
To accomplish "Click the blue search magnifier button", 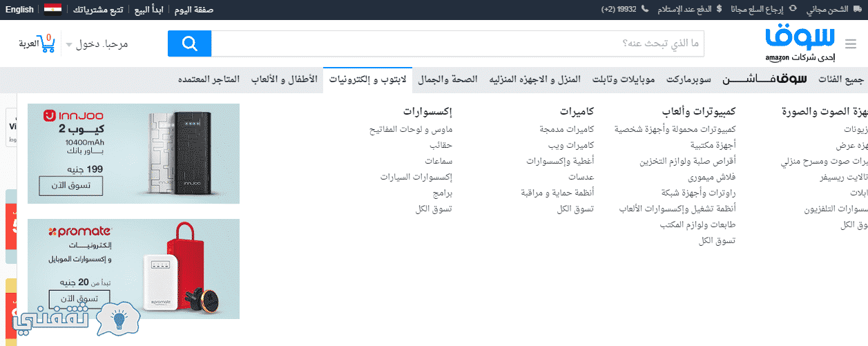I will 189,44.
